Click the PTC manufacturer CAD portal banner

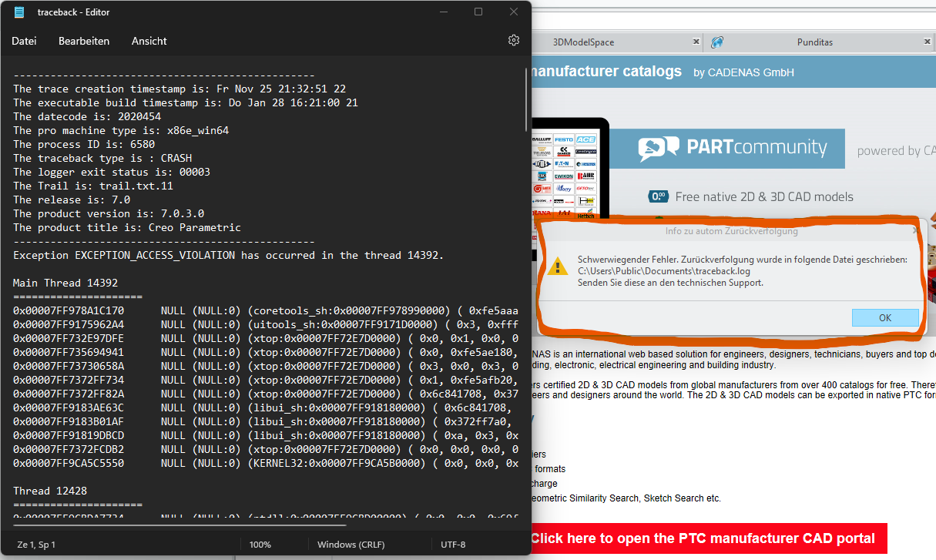(706, 538)
